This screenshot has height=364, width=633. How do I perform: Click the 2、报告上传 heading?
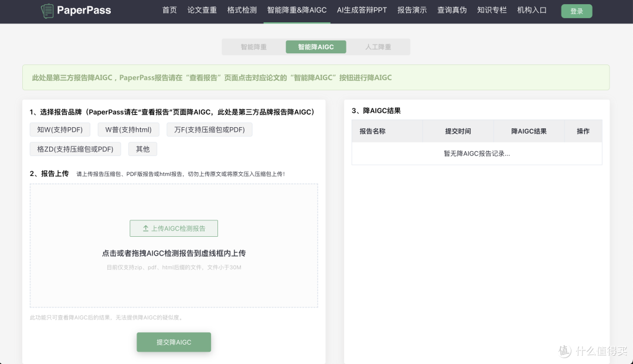point(49,174)
